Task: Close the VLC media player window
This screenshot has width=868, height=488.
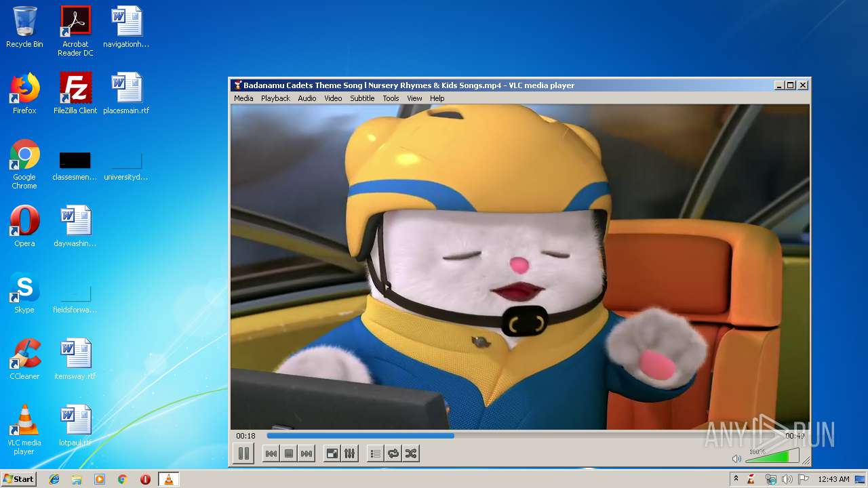Action: click(803, 85)
